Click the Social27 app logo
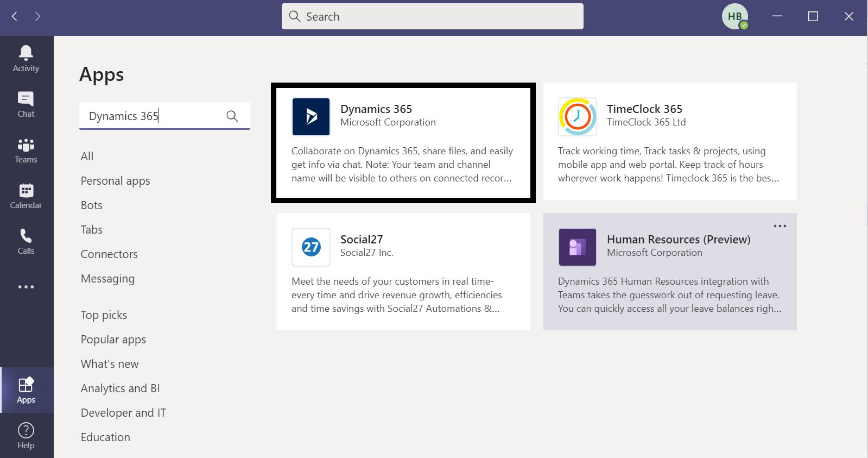Image resolution: width=868 pixels, height=458 pixels. pyautogui.click(x=311, y=247)
